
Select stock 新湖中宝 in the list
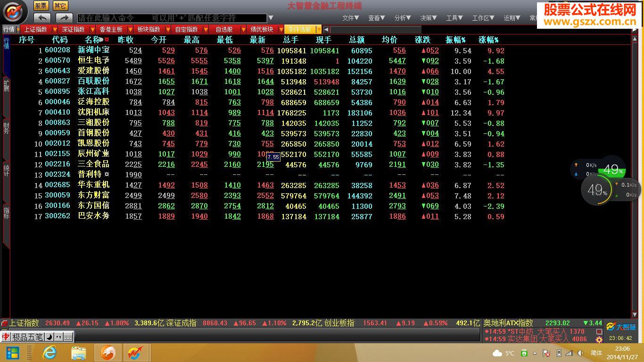[x=93, y=50]
